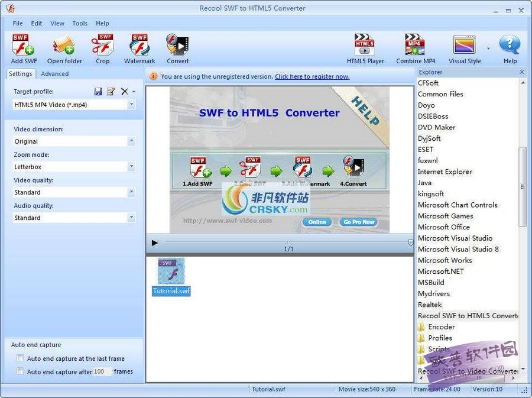Click the Profiles folder icon
This screenshot has height=398, width=532.
421,338
